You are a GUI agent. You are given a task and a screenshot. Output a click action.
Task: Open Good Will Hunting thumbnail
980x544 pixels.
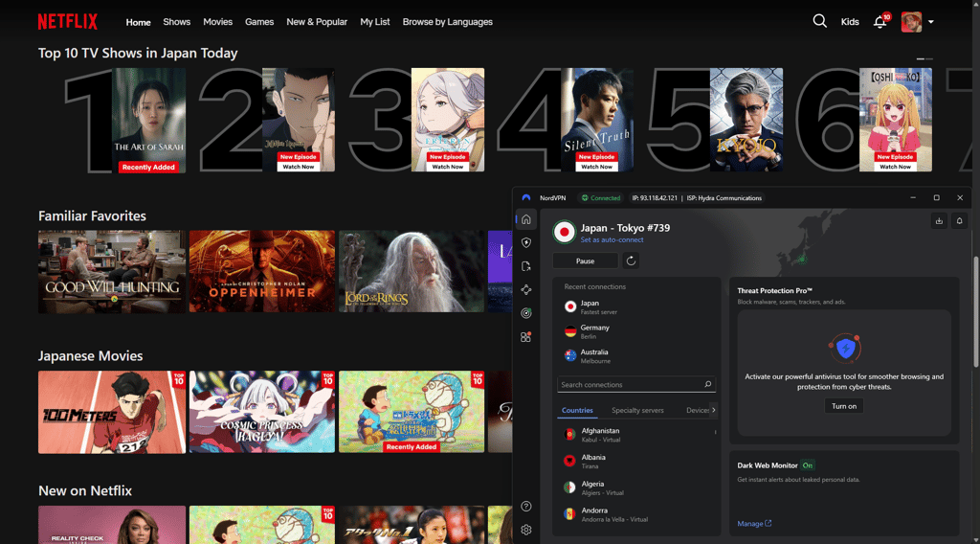coord(112,272)
